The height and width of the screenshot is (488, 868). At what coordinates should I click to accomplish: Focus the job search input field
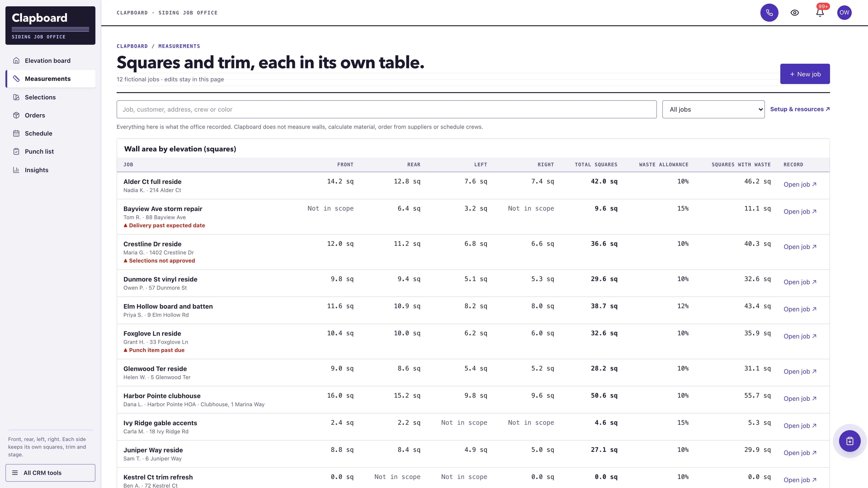pyautogui.click(x=387, y=109)
